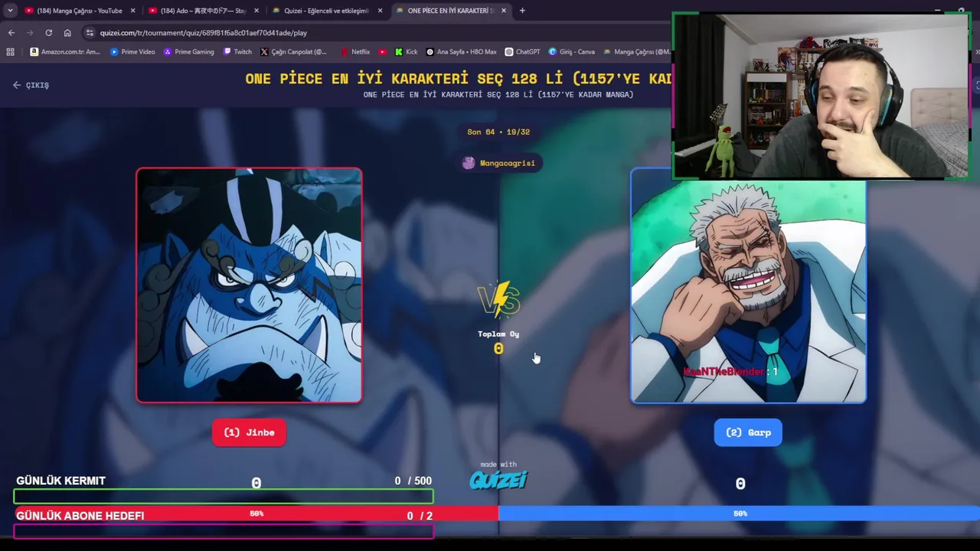The width and height of the screenshot is (980, 551).
Task: Go forward in browser history
Action: [30, 33]
